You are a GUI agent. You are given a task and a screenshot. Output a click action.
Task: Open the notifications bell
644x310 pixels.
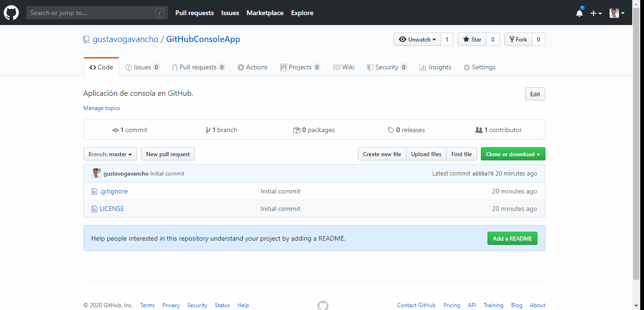point(579,13)
